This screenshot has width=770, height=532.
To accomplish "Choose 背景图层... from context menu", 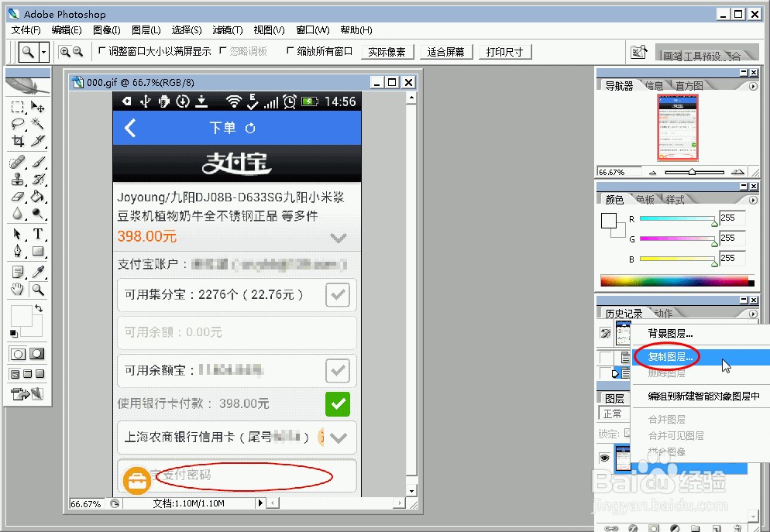I will pos(670,334).
